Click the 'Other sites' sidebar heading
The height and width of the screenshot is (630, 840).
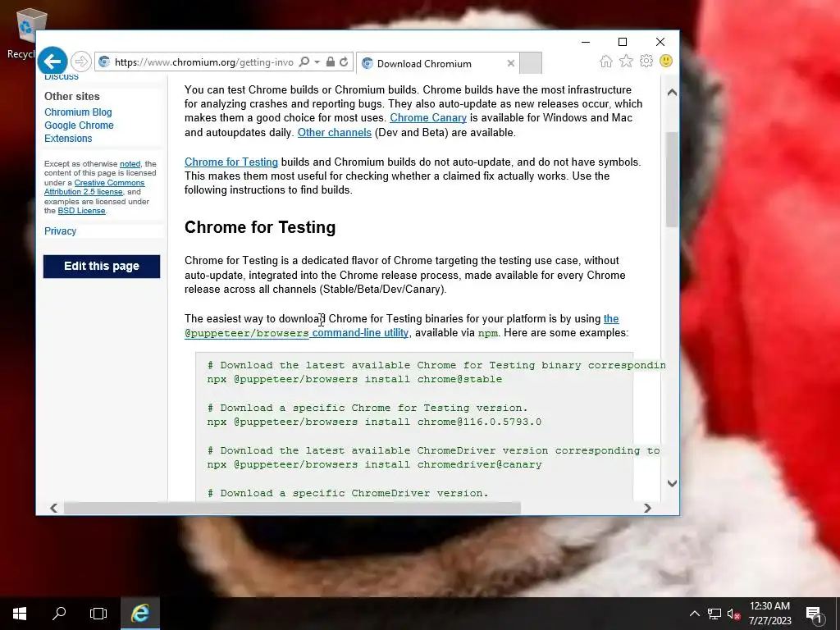click(x=72, y=97)
